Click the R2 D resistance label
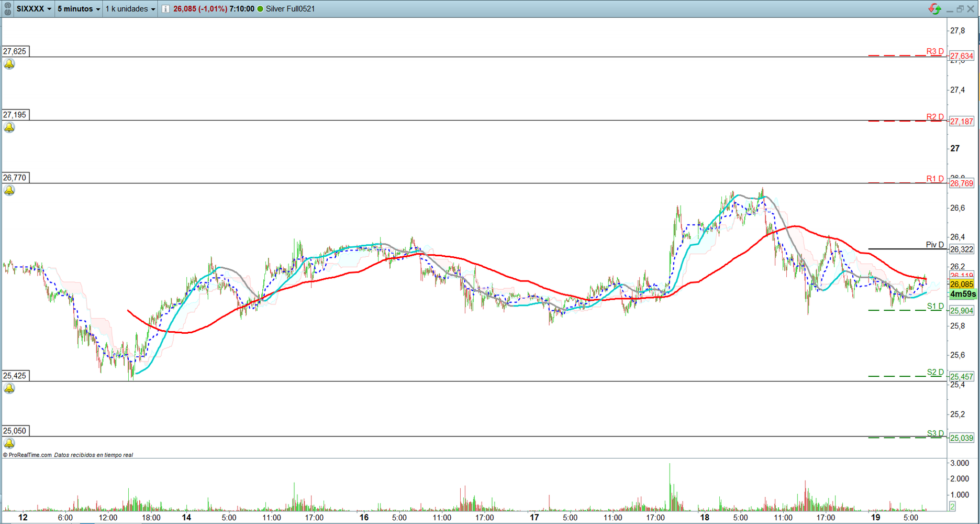This screenshot has height=524, width=980. coord(935,117)
